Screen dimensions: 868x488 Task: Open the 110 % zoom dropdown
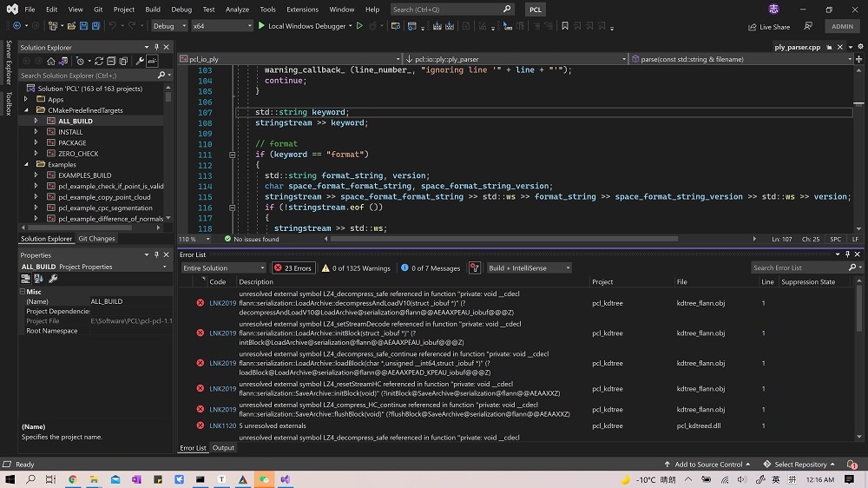click(x=194, y=240)
